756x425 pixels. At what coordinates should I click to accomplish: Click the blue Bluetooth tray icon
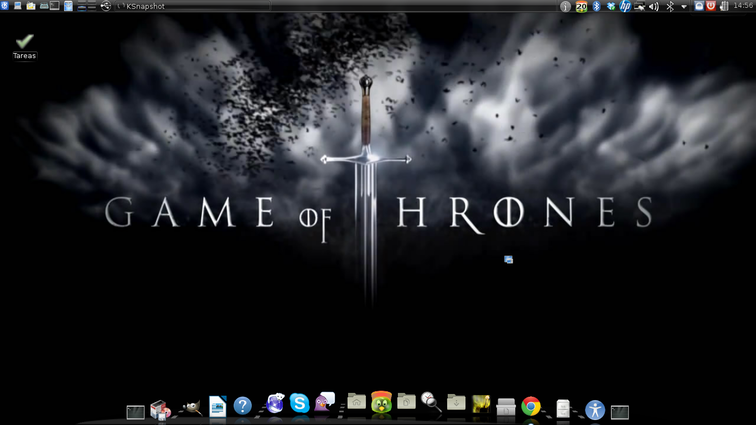click(x=596, y=6)
